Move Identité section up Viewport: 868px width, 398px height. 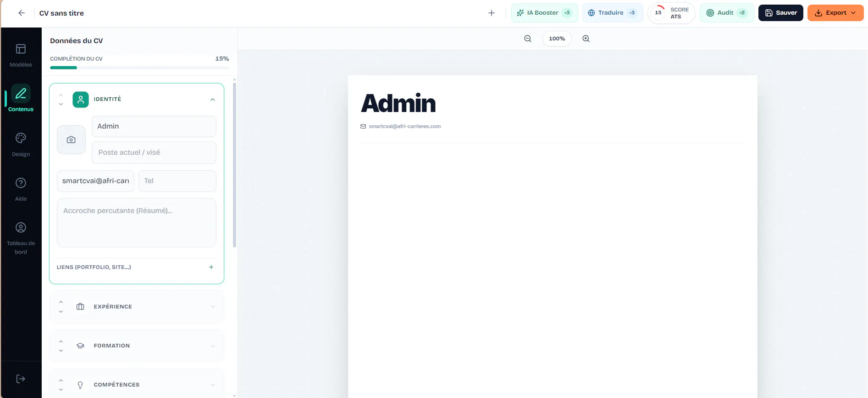click(61, 95)
